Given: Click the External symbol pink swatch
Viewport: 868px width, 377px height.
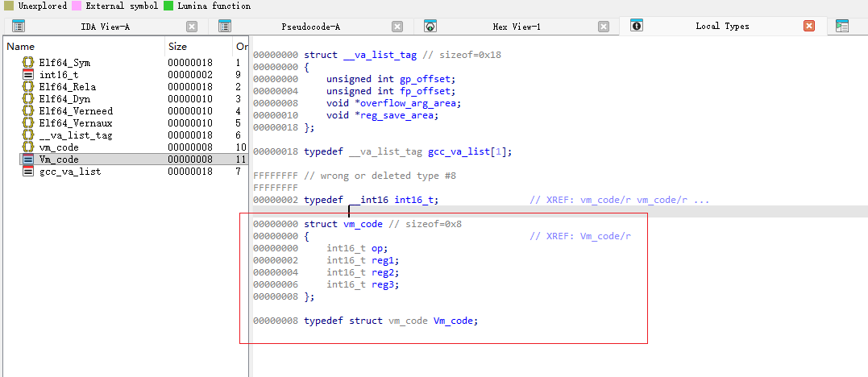Looking at the screenshot, I should 77,6.
